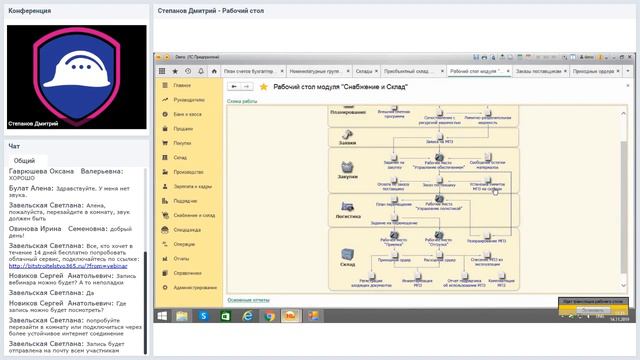Close the Рабочий стол модуля tab
This screenshot has width=640, height=360.
pyautogui.click(x=508, y=71)
